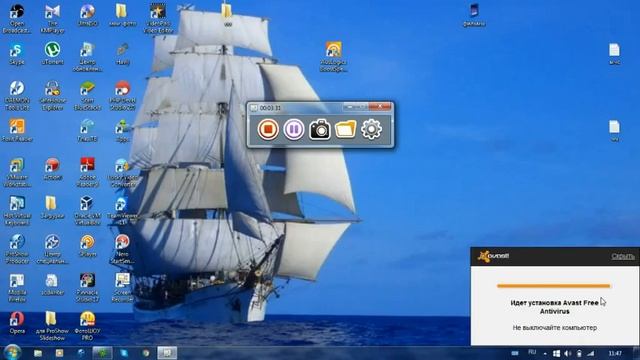Viewport: 640px width, 360px height.
Task: Open the 'для ProShow Slideshow' folder
Action: pyautogui.click(x=52, y=326)
